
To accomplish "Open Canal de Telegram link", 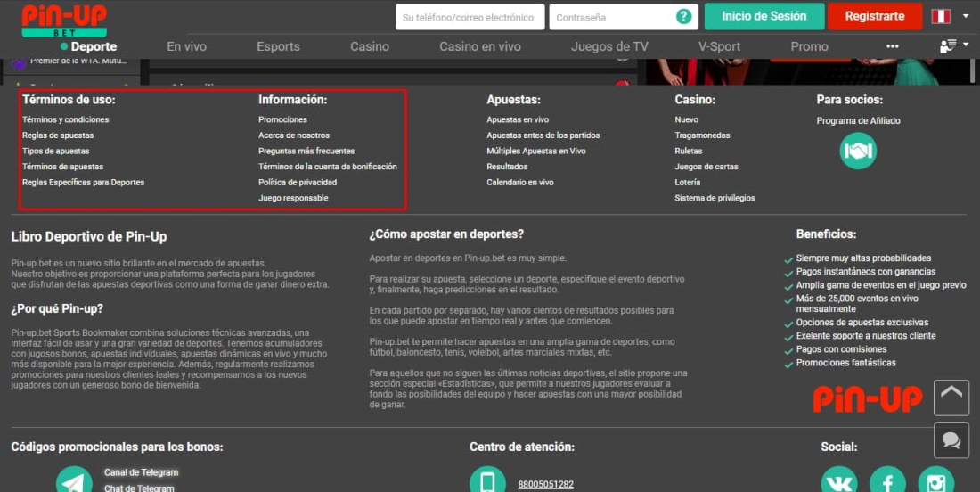I will [142, 472].
